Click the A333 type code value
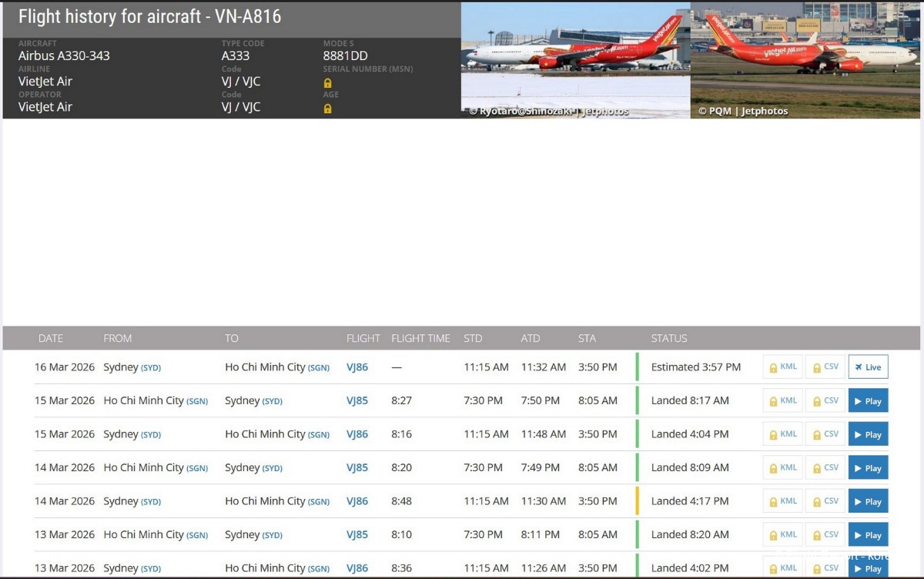924x579 pixels. click(236, 55)
